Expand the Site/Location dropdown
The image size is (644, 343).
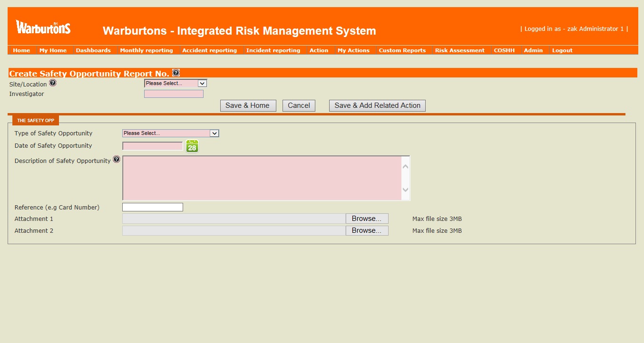click(x=176, y=83)
